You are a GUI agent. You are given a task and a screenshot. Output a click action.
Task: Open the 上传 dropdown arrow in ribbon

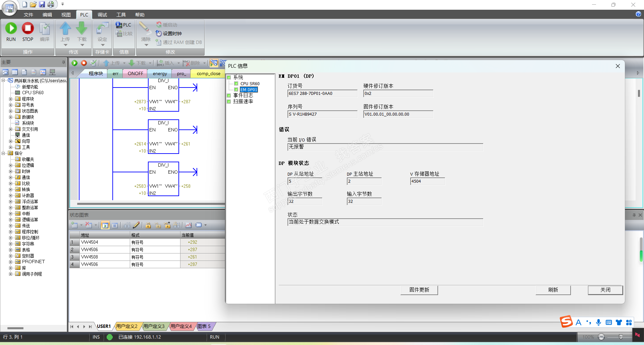pos(65,45)
